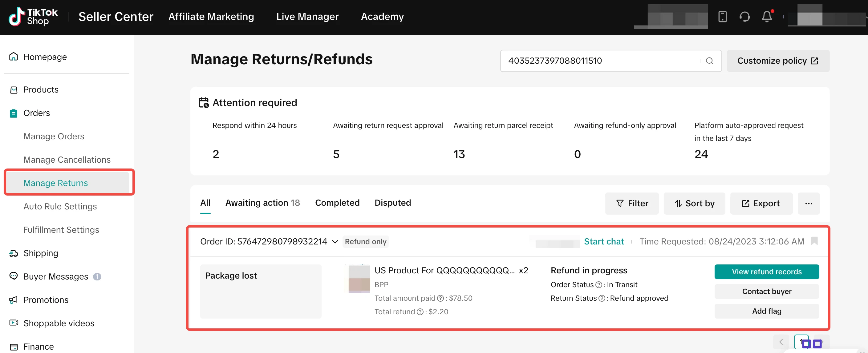Click help icon beside Return Status

click(x=602, y=299)
